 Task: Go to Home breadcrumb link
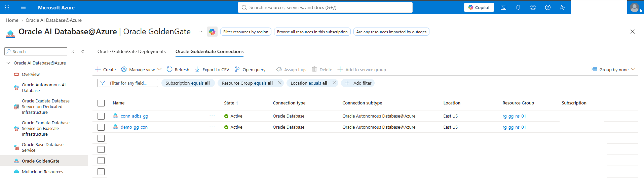(x=12, y=20)
